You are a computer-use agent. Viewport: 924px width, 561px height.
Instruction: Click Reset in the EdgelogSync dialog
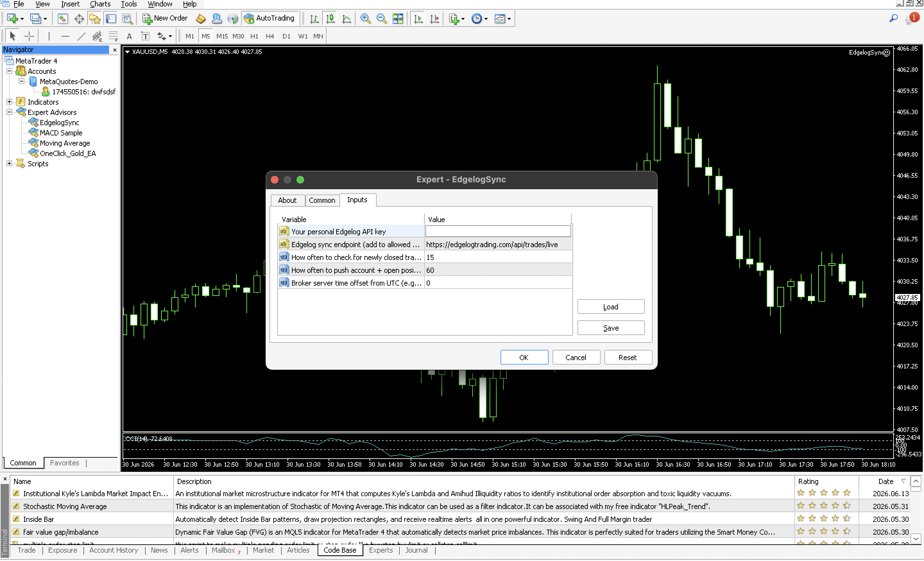[628, 358]
